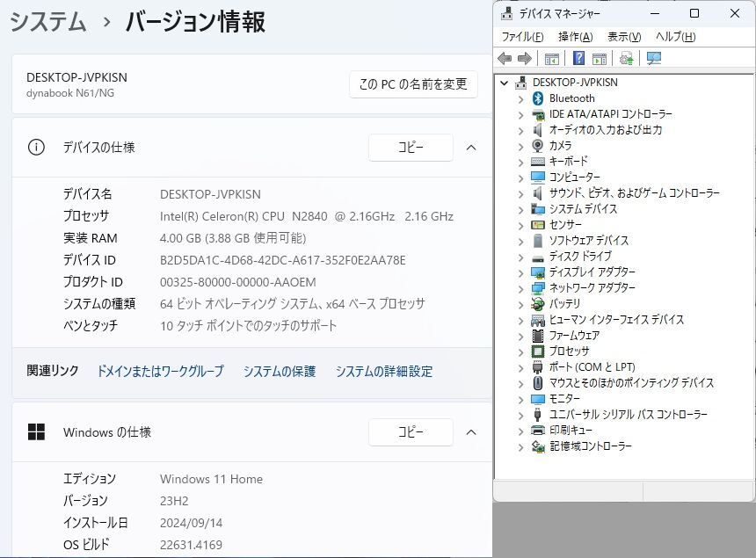The width and height of the screenshot is (756, 558).
Task: Select the ヒューマン インターフェイス デバイス icon
Action: tap(538, 320)
